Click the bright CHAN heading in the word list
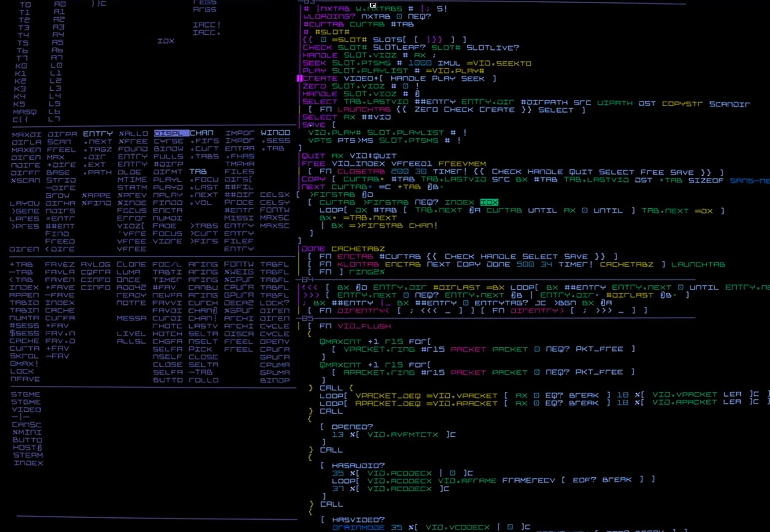 [201, 133]
